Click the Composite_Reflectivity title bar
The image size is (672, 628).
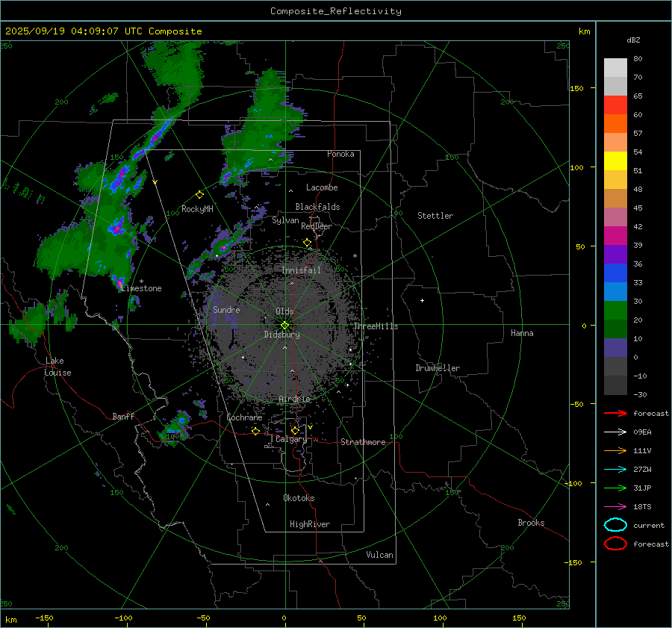tap(335, 10)
